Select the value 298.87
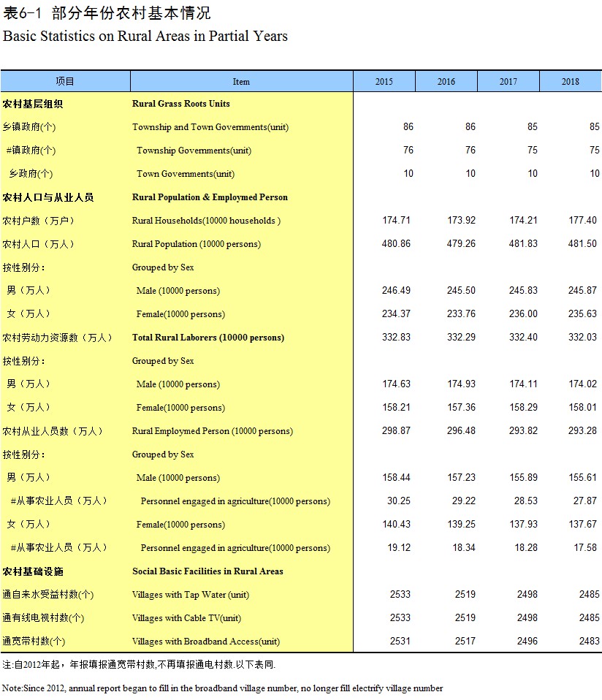602x700 pixels. tap(396, 431)
